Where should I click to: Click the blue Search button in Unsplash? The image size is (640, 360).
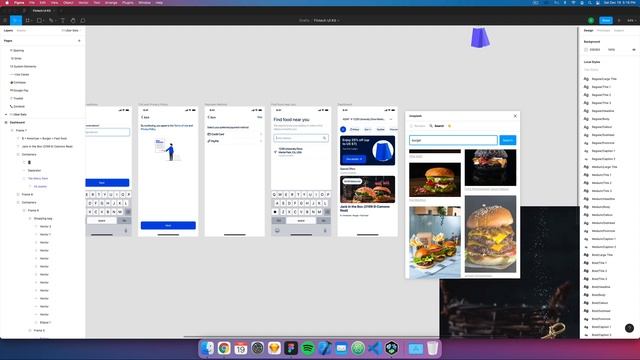[x=508, y=140]
